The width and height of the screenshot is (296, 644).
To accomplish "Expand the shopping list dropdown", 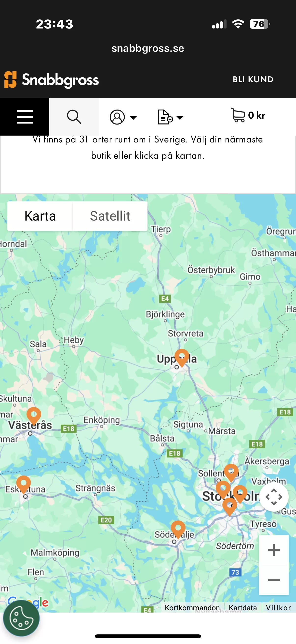I will [171, 117].
